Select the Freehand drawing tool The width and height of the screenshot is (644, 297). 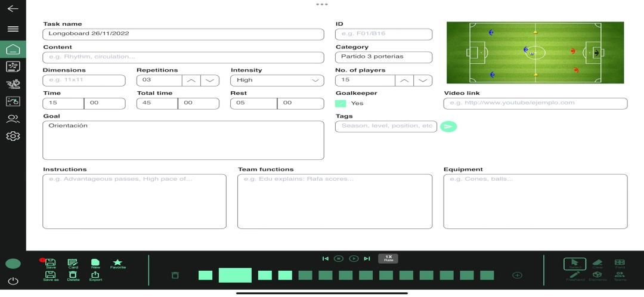574,275
